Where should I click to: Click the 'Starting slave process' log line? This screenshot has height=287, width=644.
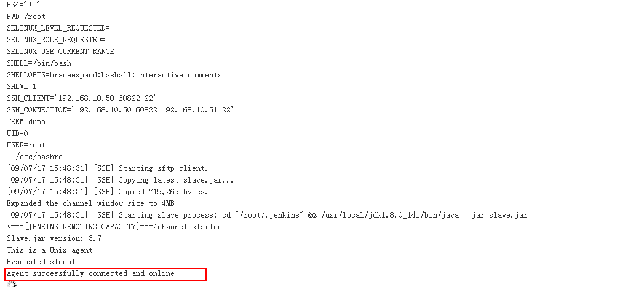coord(267,215)
